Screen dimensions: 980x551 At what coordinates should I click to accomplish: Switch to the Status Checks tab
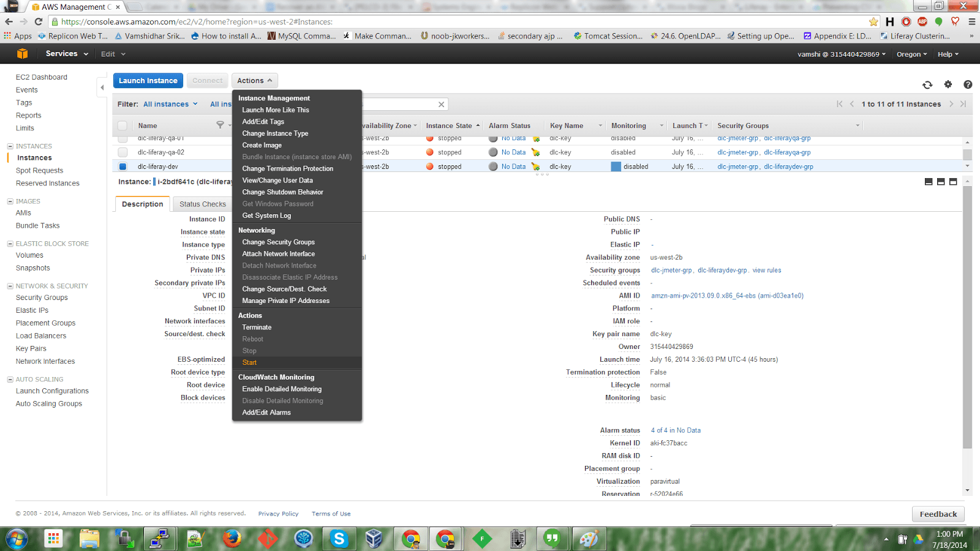(202, 203)
